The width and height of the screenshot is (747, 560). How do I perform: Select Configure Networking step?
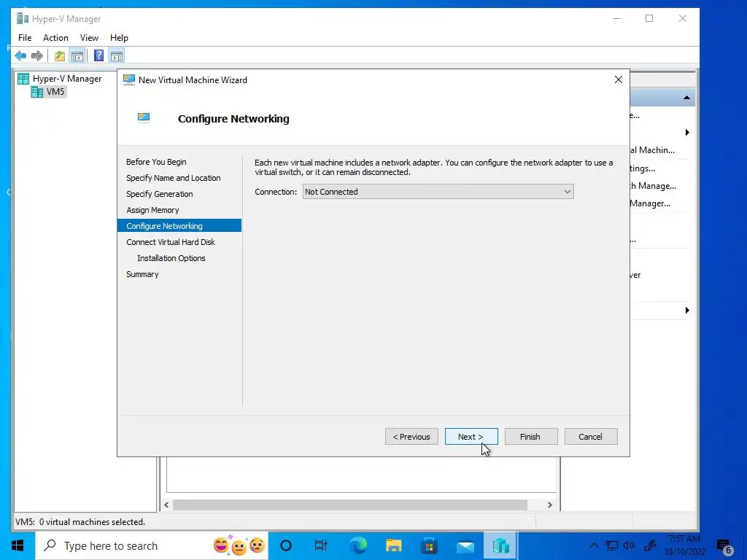click(179, 226)
